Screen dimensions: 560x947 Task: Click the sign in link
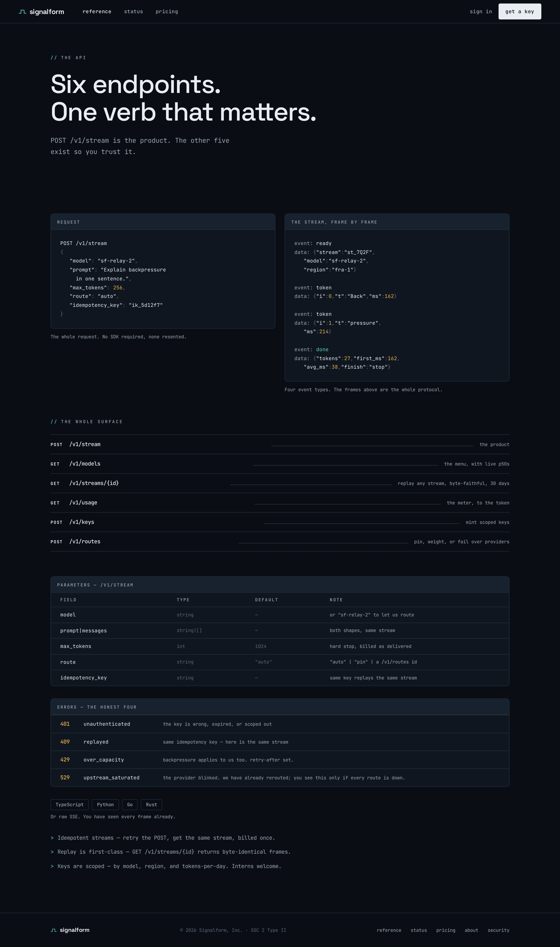point(481,12)
